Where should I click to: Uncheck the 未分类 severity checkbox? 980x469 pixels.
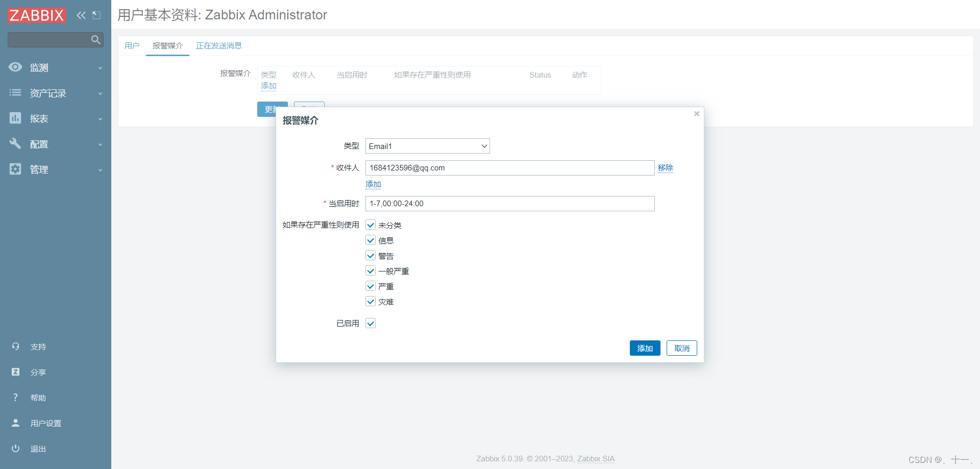click(x=371, y=225)
